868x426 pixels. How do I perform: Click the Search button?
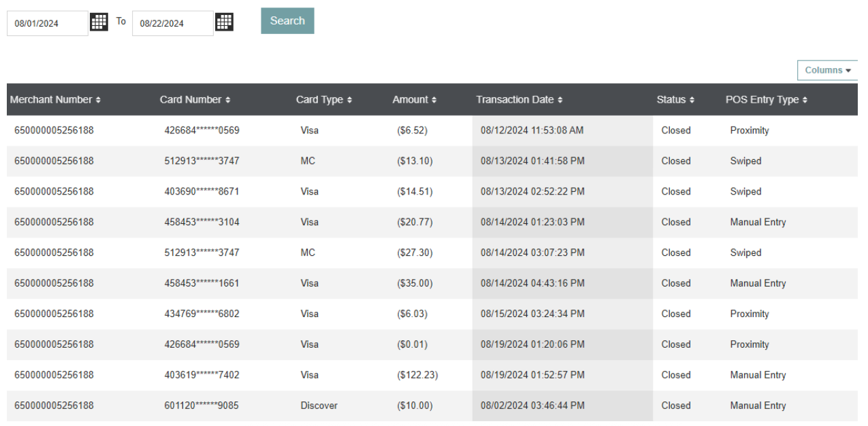pyautogui.click(x=287, y=21)
